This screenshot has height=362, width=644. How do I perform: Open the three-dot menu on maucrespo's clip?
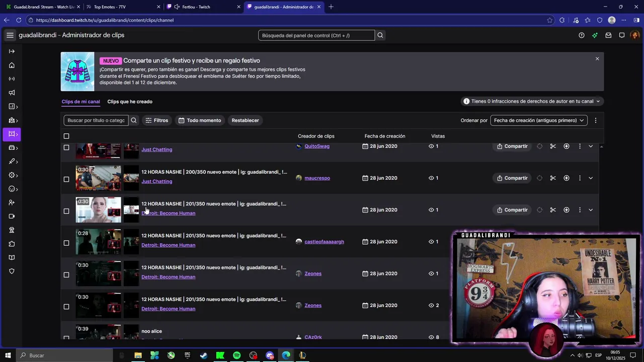point(580,178)
